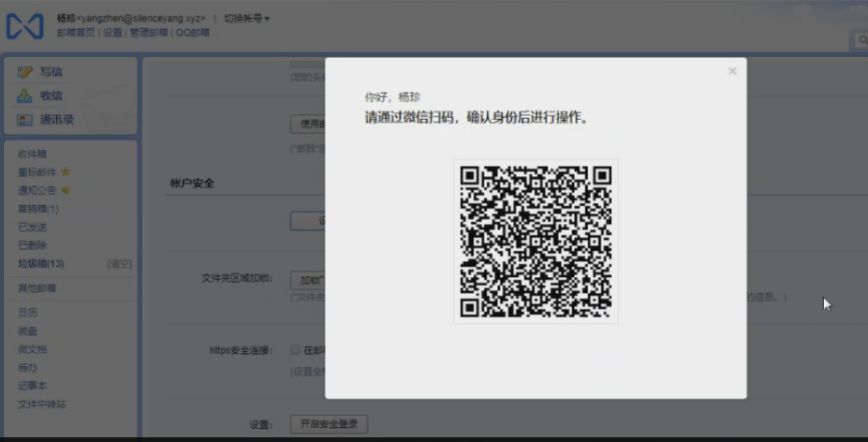Expand the 切换帐号 account dropdown

point(247,19)
